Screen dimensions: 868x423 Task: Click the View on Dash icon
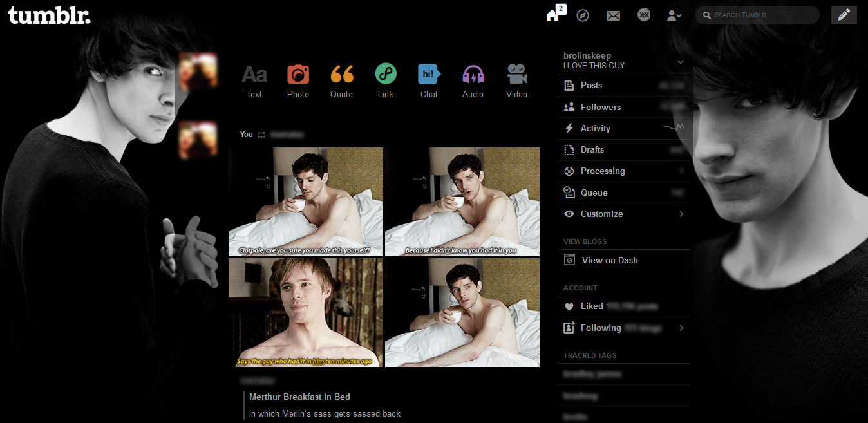coord(569,260)
